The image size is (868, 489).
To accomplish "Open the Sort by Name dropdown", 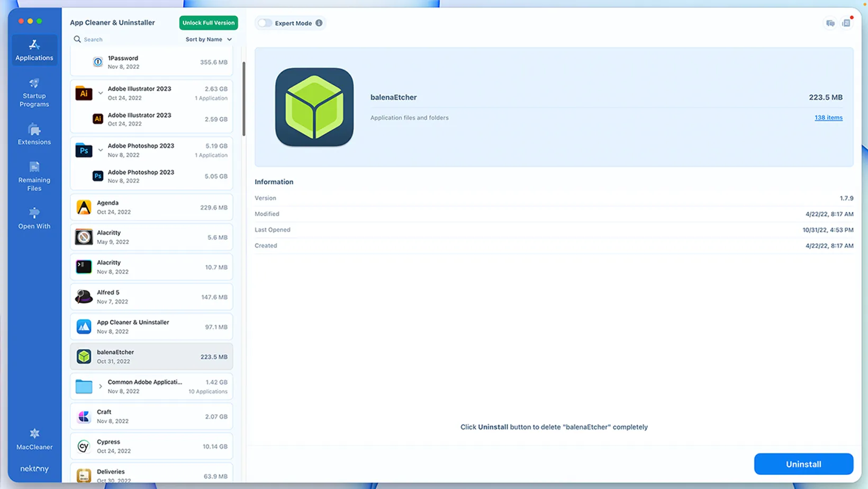I will (x=209, y=39).
